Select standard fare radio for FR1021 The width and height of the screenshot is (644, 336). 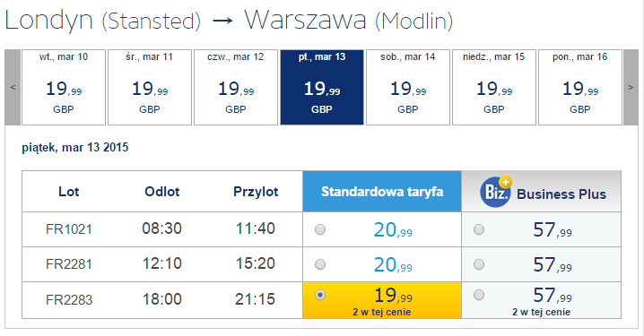[320, 229]
